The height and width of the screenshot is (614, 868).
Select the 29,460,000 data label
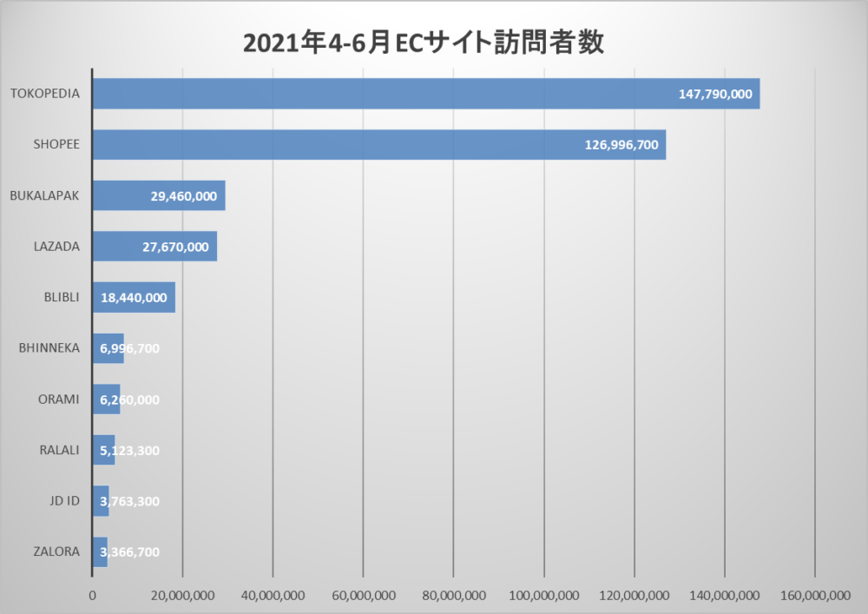pos(184,196)
